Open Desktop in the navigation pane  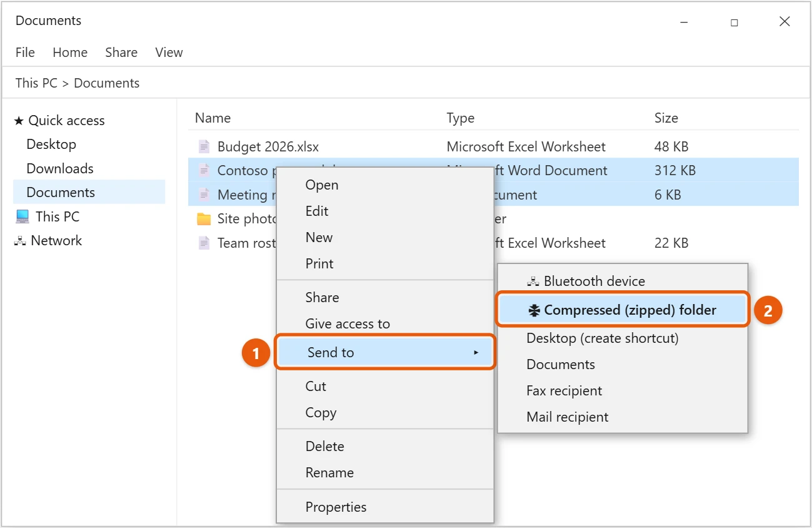[x=51, y=145]
